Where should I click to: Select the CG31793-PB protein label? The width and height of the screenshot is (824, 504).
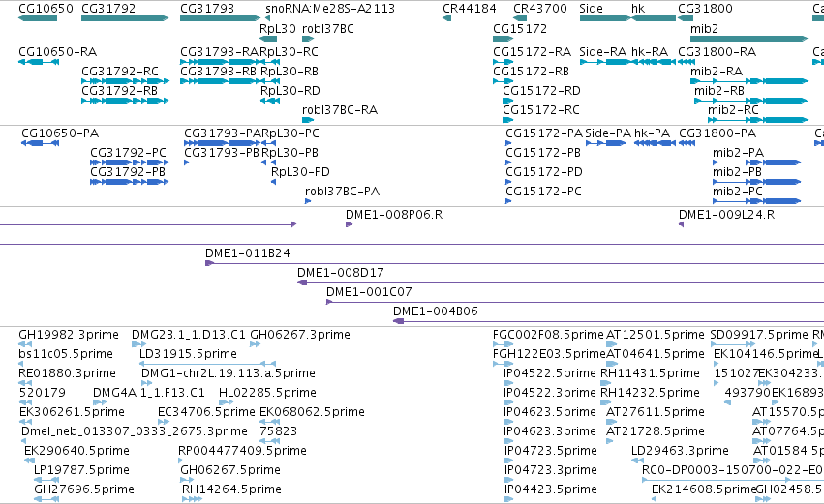tap(222, 153)
